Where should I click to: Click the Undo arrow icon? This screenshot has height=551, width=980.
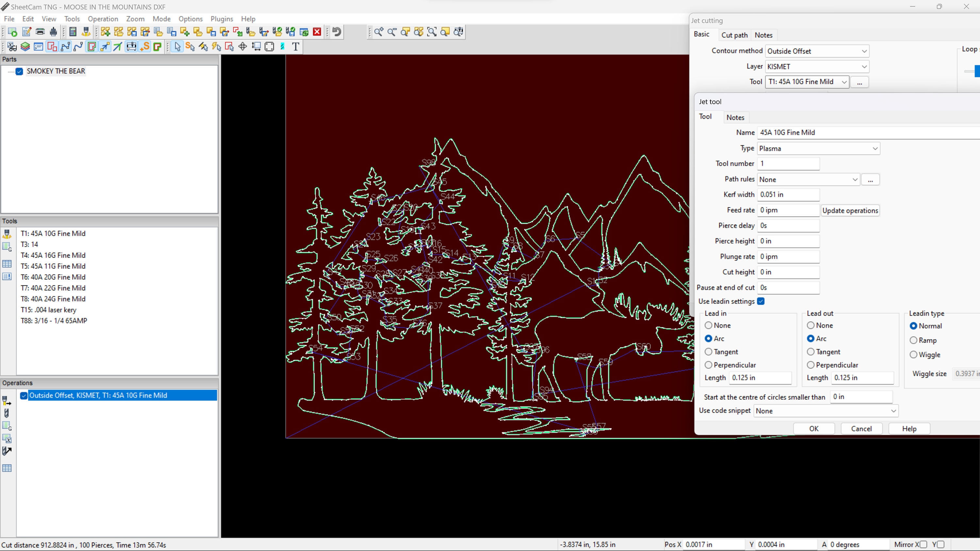(336, 32)
